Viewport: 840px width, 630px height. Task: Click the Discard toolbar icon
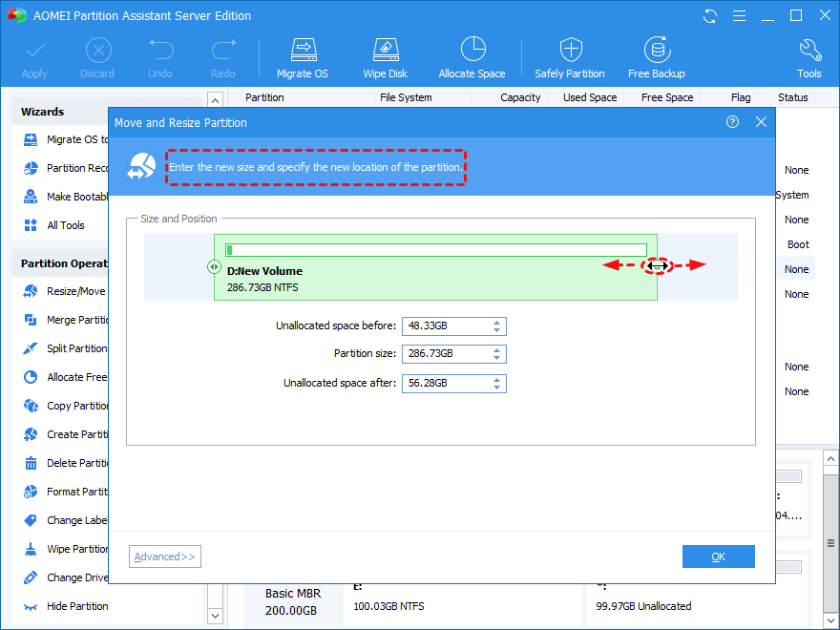click(98, 51)
